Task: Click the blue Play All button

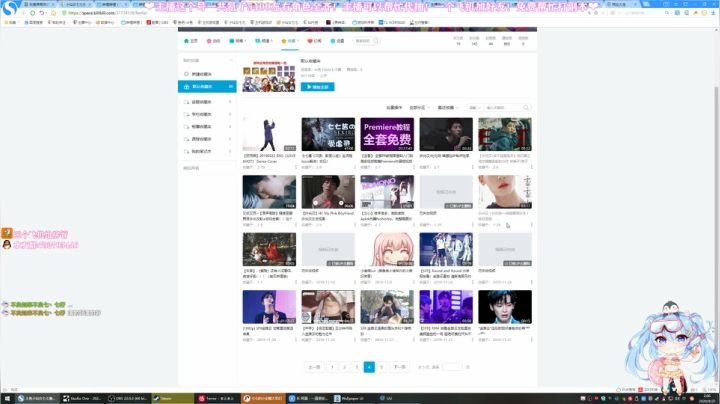Action: (317, 87)
